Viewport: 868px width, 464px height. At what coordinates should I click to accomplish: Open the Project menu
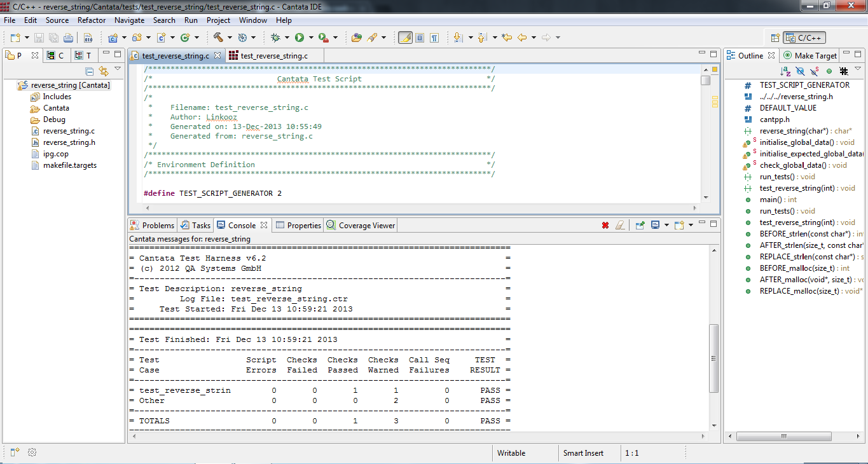click(218, 20)
